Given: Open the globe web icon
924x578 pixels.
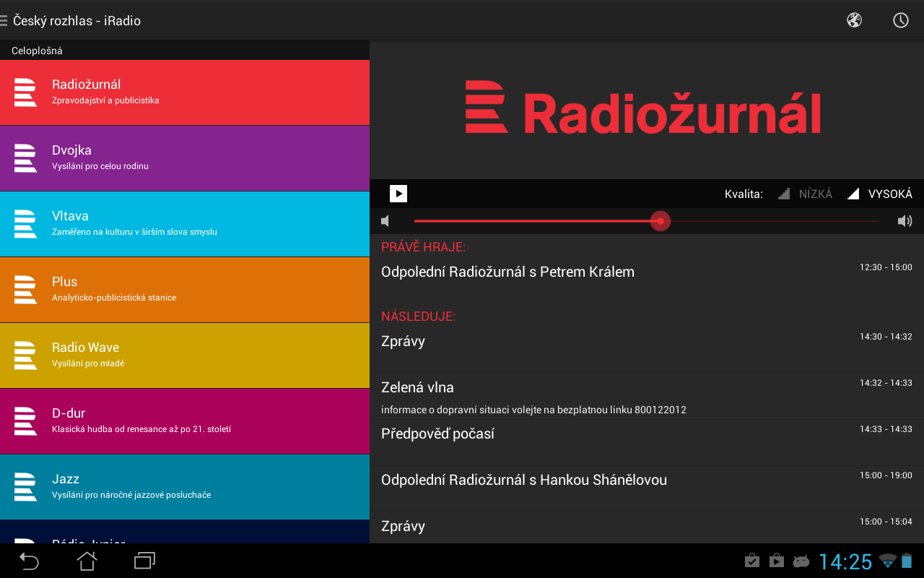Looking at the screenshot, I should pos(854,20).
